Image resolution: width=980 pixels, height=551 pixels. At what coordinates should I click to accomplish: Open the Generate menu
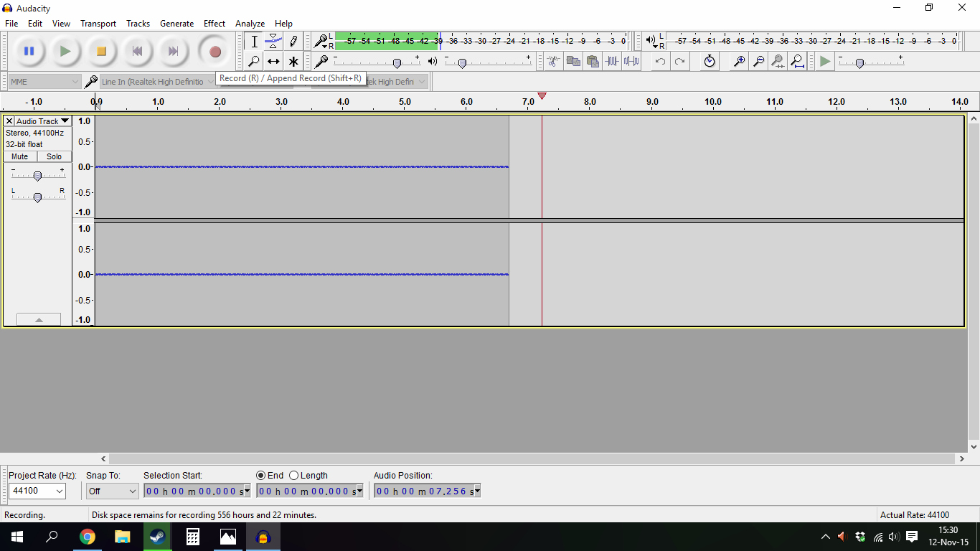[x=176, y=24]
